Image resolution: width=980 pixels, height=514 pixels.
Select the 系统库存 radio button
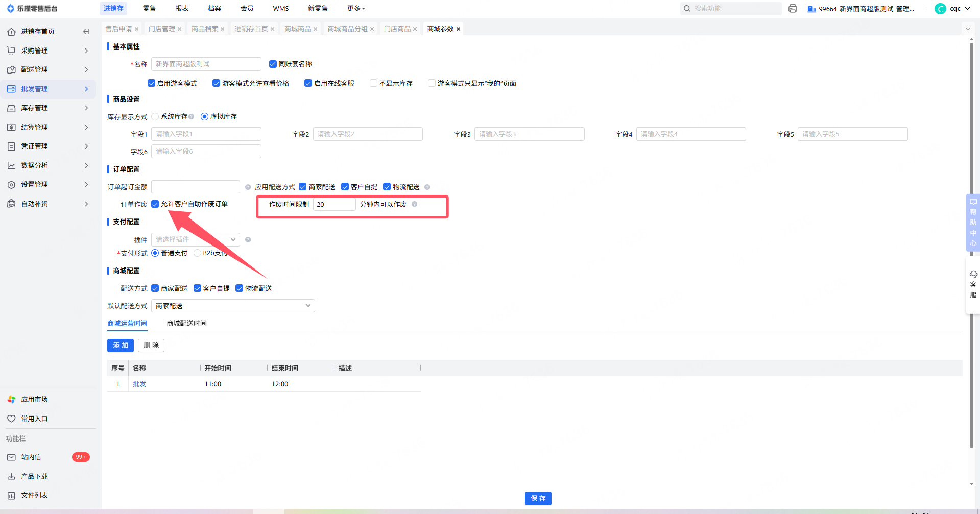pos(155,117)
